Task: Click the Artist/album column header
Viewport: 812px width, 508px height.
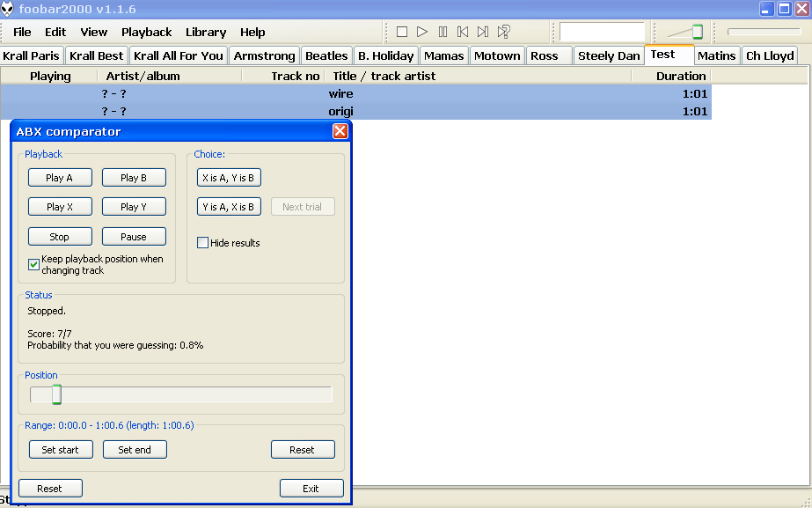Action: 170,77
